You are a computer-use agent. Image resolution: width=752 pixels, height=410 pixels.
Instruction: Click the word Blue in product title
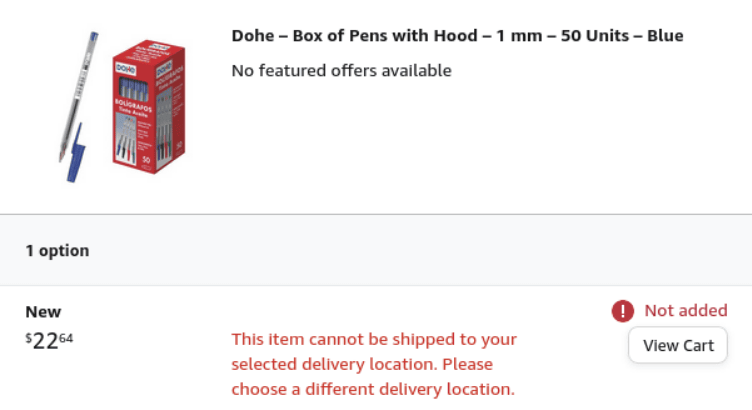(x=665, y=35)
